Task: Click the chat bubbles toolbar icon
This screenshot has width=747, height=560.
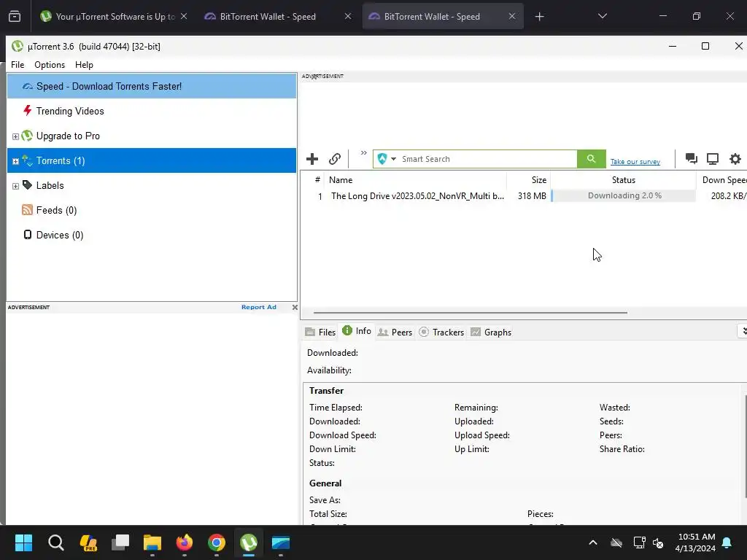Action: 692,158
